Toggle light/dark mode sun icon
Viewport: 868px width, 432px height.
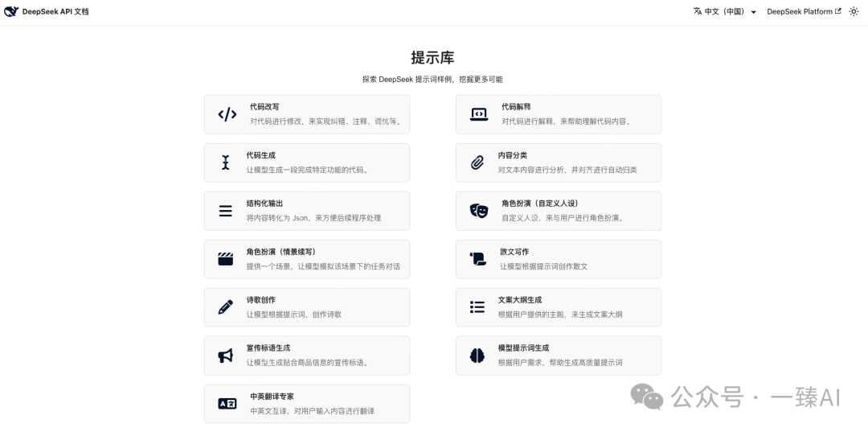point(854,11)
